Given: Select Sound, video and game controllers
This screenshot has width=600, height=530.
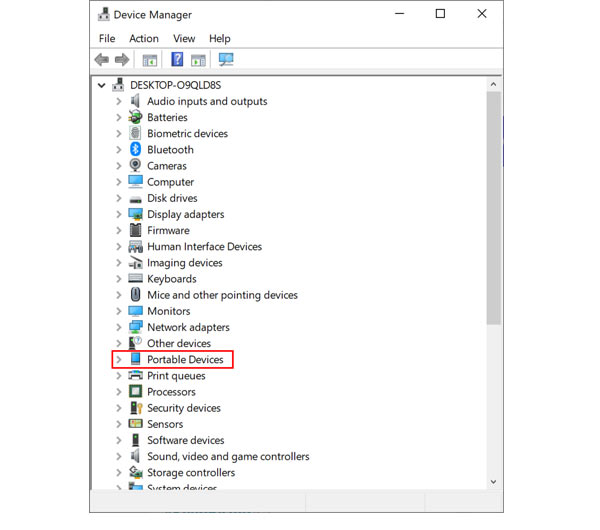Looking at the screenshot, I should click(x=228, y=457).
